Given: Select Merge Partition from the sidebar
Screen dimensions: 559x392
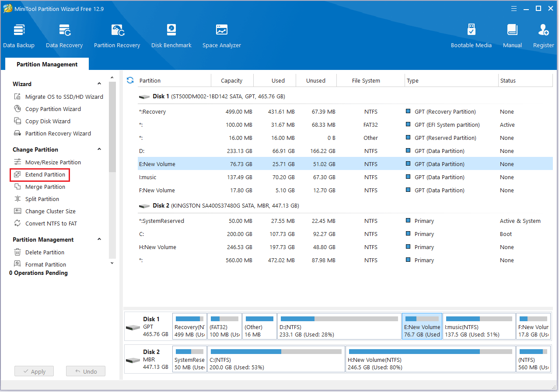Looking at the screenshot, I should [x=45, y=187].
